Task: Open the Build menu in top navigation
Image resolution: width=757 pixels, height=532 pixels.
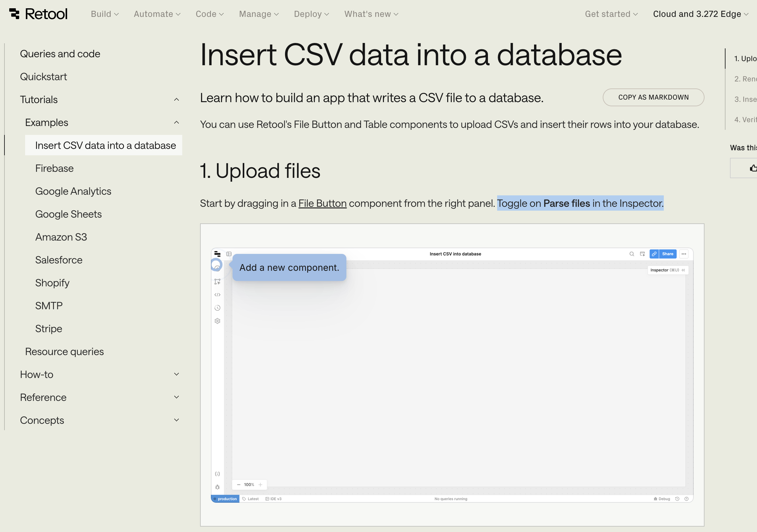Action: tap(105, 14)
